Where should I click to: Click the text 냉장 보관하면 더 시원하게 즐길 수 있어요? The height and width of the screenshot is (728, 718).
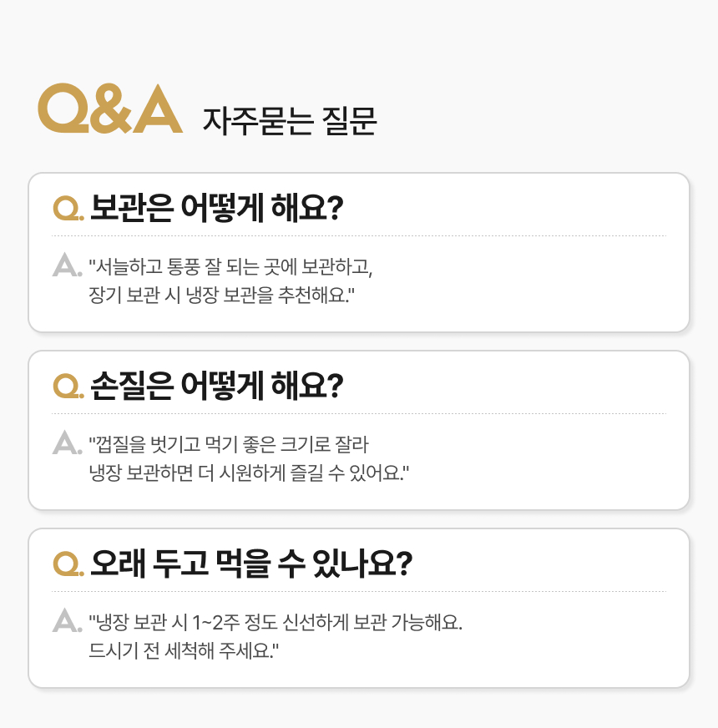pos(248,473)
